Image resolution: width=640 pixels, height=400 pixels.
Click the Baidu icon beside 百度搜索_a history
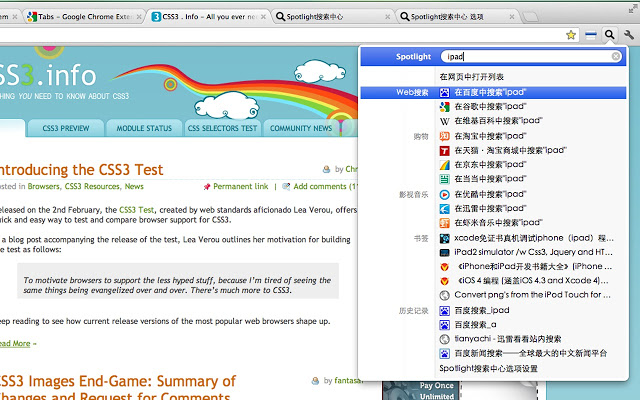coord(444,325)
